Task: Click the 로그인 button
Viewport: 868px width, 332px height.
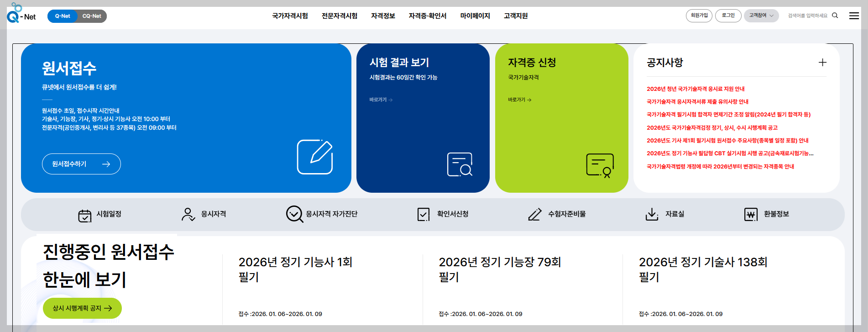Action: 728,16
